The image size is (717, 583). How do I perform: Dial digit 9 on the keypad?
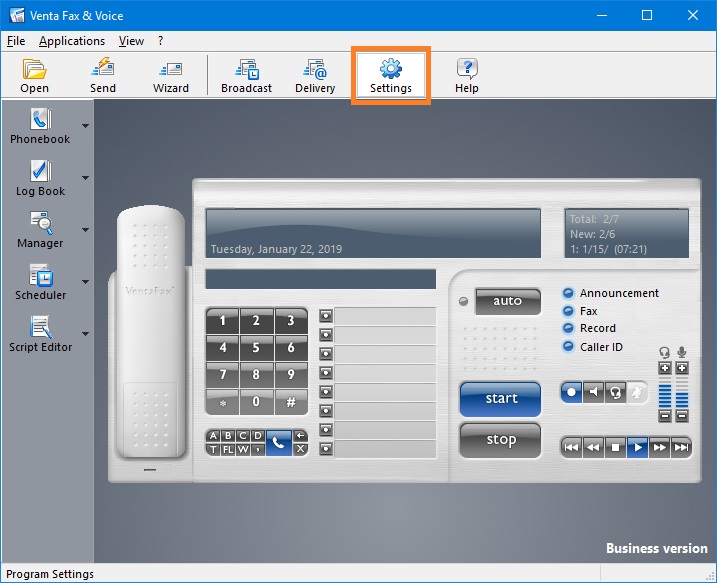pos(291,374)
